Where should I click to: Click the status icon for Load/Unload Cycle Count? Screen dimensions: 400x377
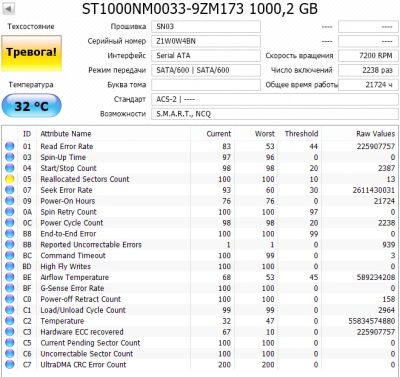tap(10, 310)
